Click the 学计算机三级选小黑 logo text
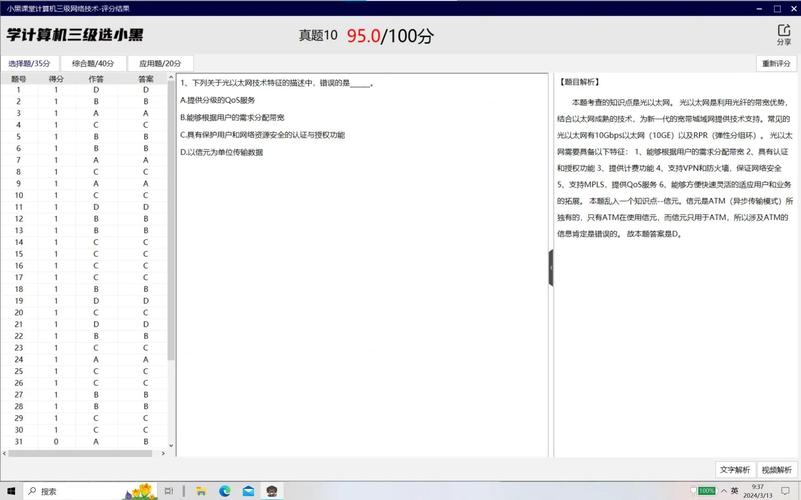This screenshot has height=500, width=801. [75, 35]
